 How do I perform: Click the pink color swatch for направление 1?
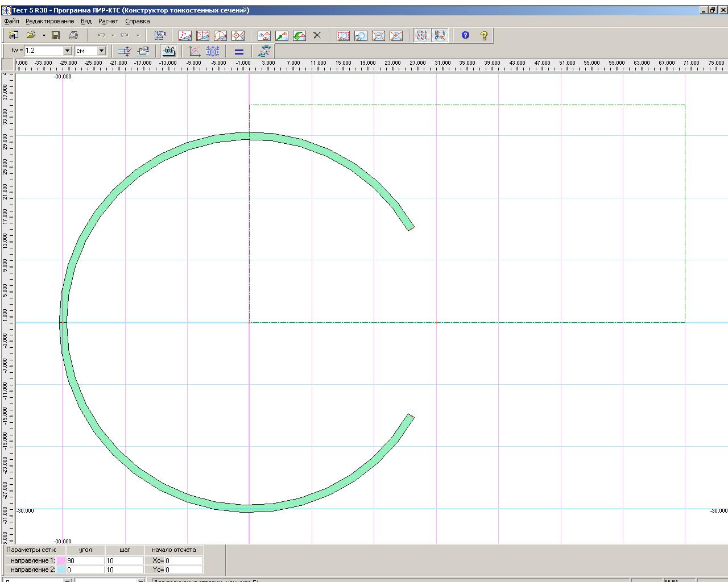coord(61,560)
